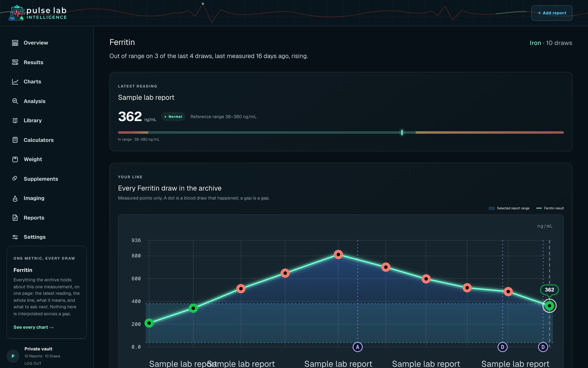Click the Selected report range legend swatch
The width and height of the screenshot is (588, 368).
[492, 208]
